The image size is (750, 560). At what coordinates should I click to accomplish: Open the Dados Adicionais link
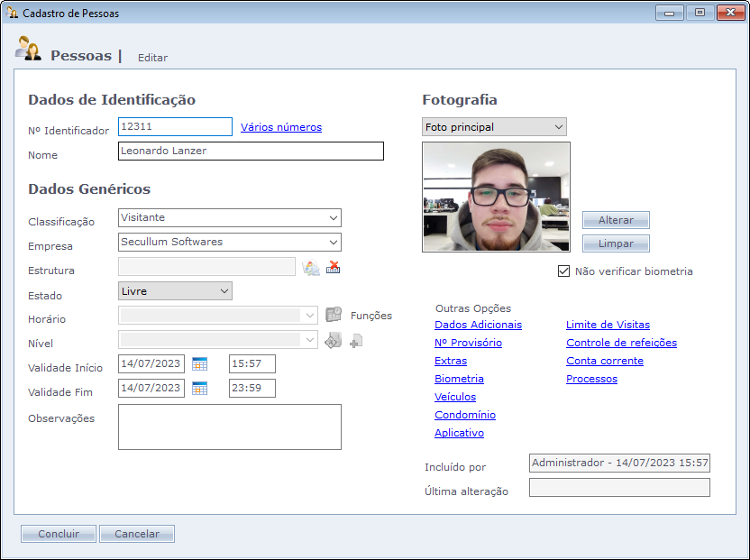pyautogui.click(x=478, y=325)
